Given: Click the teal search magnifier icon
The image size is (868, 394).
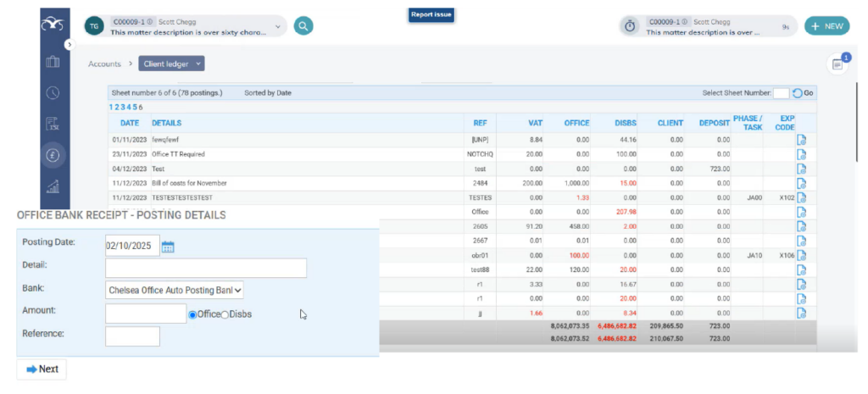Looking at the screenshot, I should click(303, 26).
